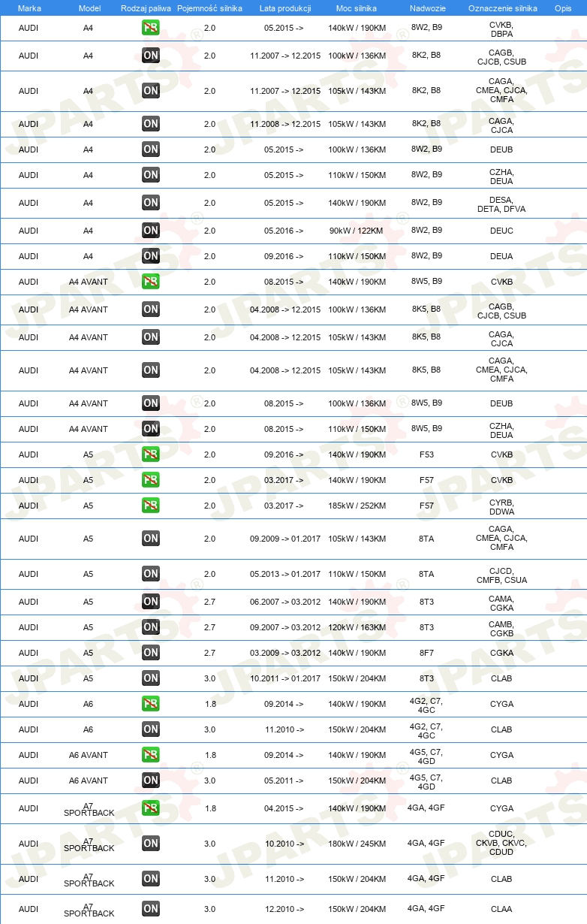Screen dimensions: 587x924
Task: Click the PB fuel icon in the A6 4G2 CYGA row
Action: [x=151, y=704]
